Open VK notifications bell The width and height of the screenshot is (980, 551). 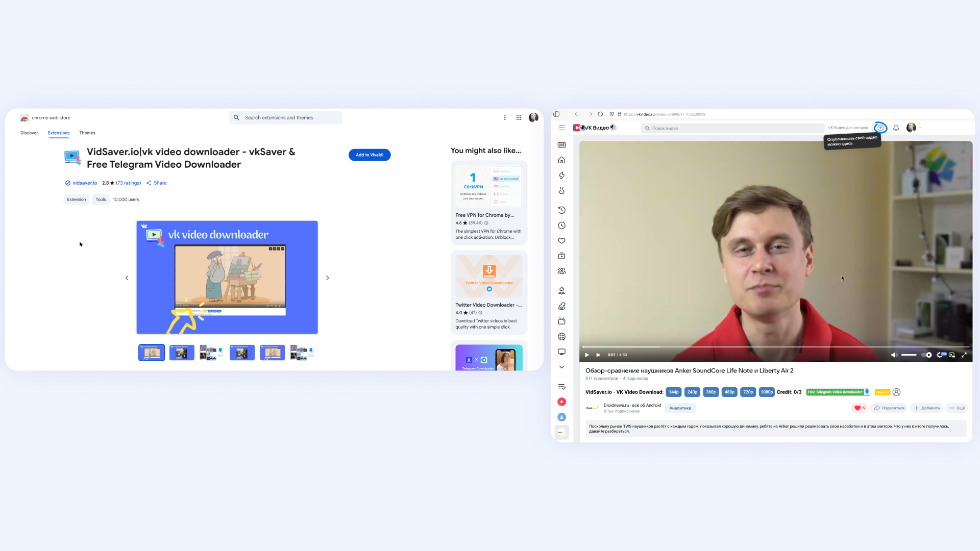pos(896,128)
